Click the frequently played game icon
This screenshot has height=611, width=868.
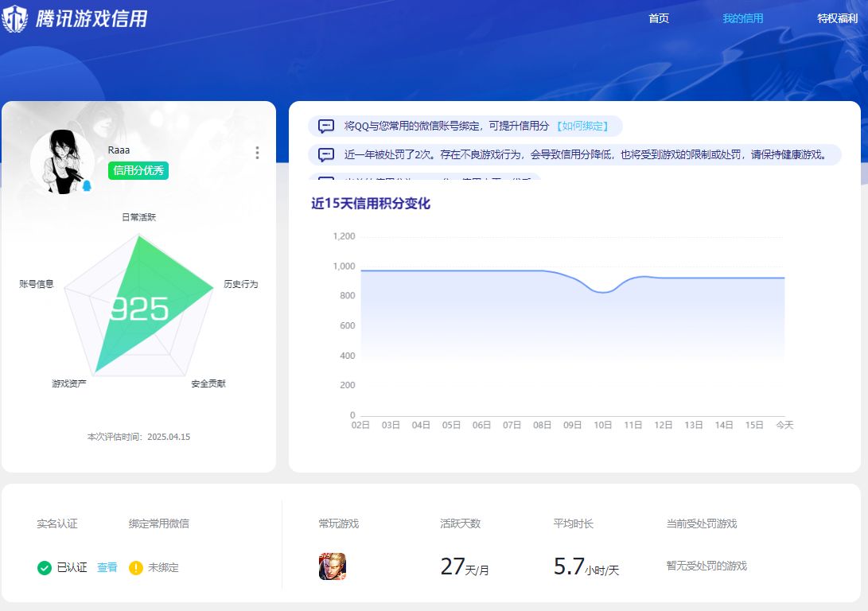(x=332, y=566)
